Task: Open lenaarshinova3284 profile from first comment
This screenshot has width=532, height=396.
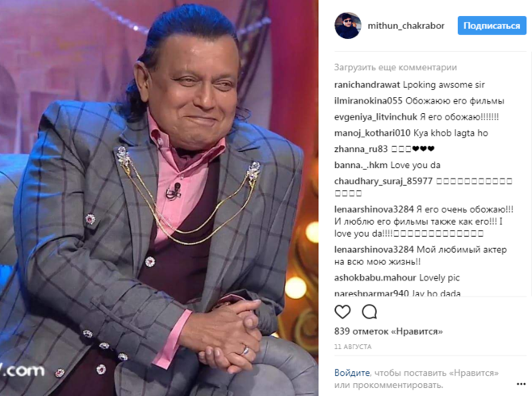Action: [x=374, y=209]
